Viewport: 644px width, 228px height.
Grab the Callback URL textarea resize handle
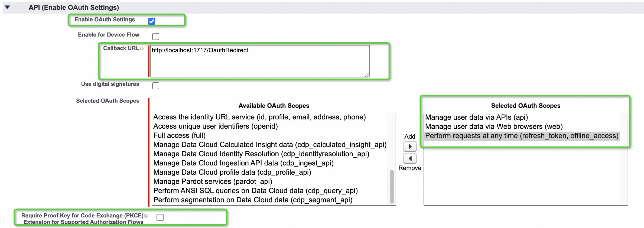367,75
